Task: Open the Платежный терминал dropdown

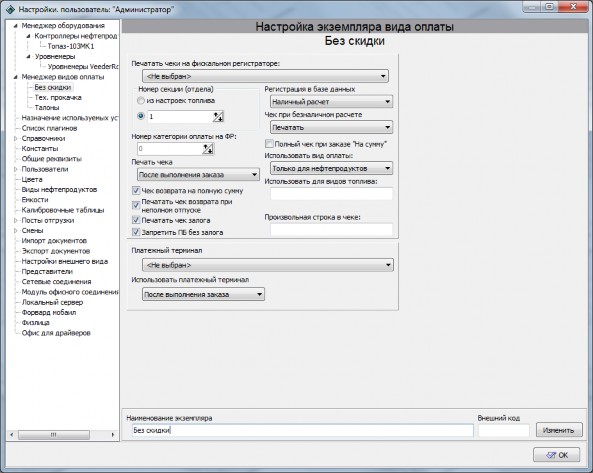Action: pos(268,265)
